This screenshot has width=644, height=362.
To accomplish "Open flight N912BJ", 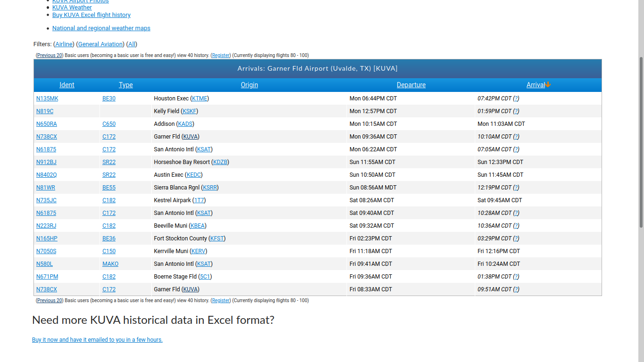I will [46, 162].
